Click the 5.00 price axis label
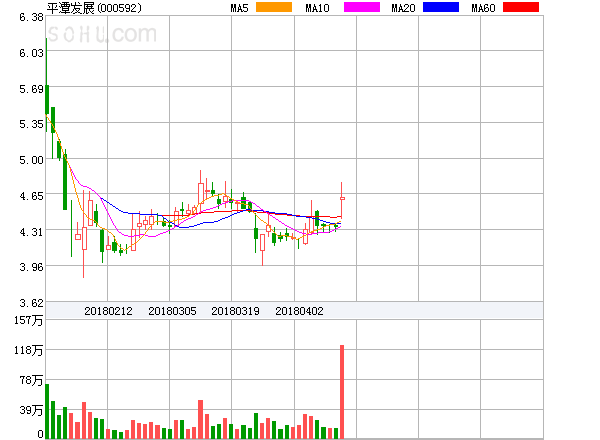 (x=31, y=160)
